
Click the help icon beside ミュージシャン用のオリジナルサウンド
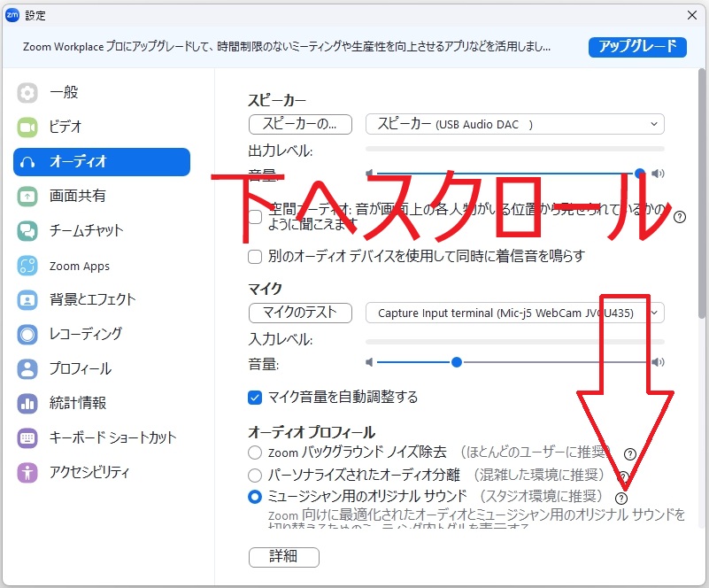(621, 498)
